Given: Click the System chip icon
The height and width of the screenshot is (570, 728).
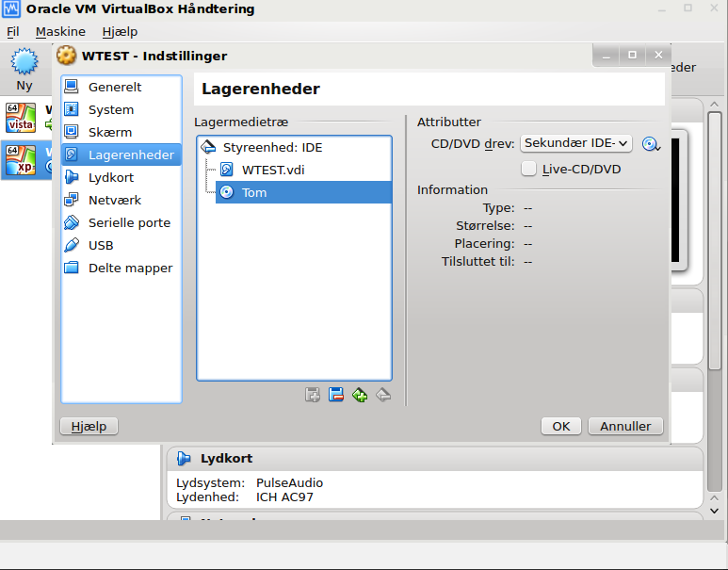Looking at the screenshot, I should [x=72, y=109].
